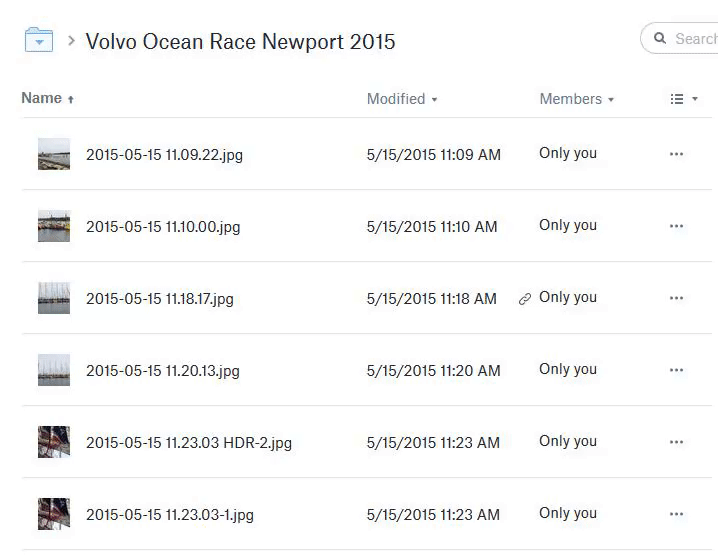Click the Dropbox folder icon in breadcrumb

coord(38,40)
